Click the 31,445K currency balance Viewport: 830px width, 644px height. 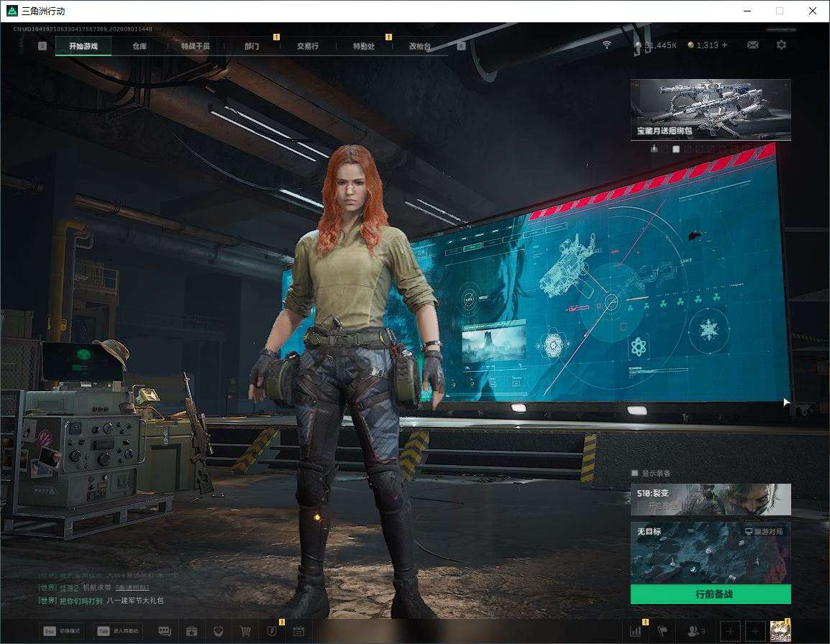pos(657,45)
